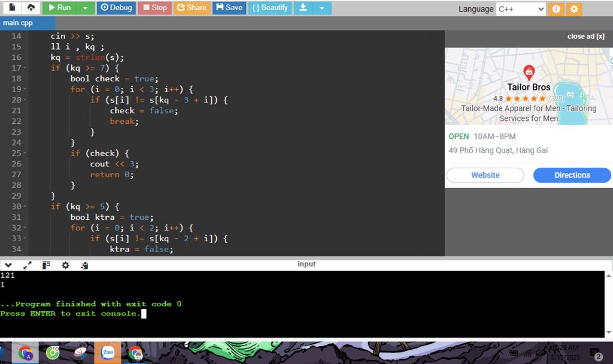Click the Debug button
Viewport: 613px width, 364px height.
[x=116, y=8]
